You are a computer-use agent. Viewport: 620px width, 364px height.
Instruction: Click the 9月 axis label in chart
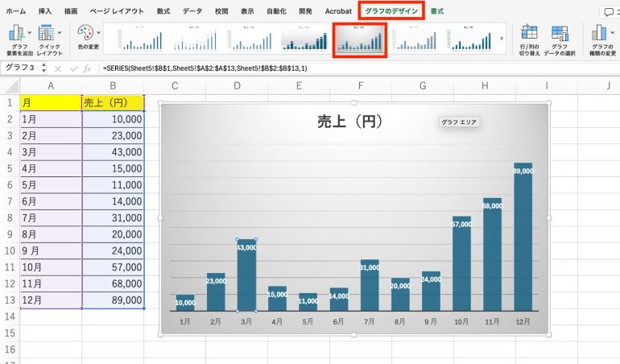[431, 321]
